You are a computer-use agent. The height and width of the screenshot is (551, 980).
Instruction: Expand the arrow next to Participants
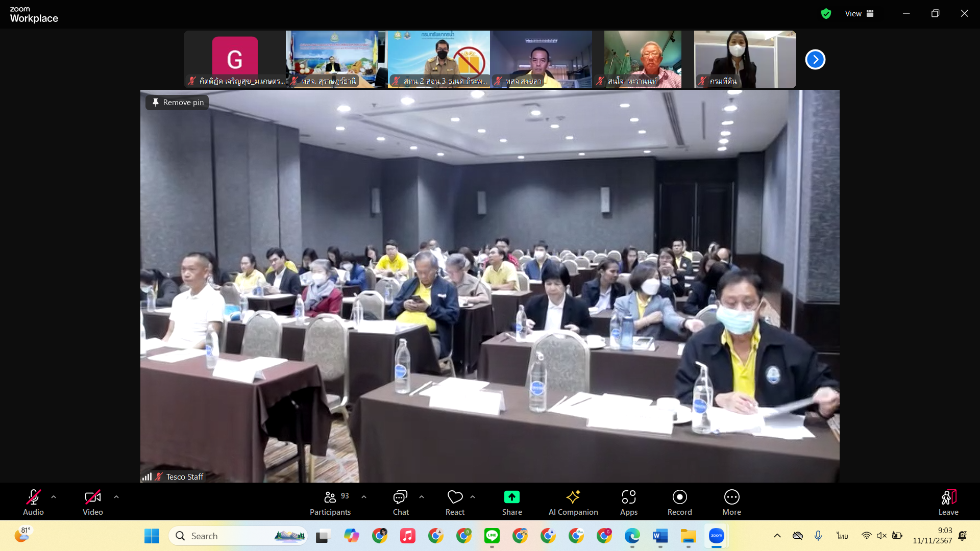coord(364,497)
